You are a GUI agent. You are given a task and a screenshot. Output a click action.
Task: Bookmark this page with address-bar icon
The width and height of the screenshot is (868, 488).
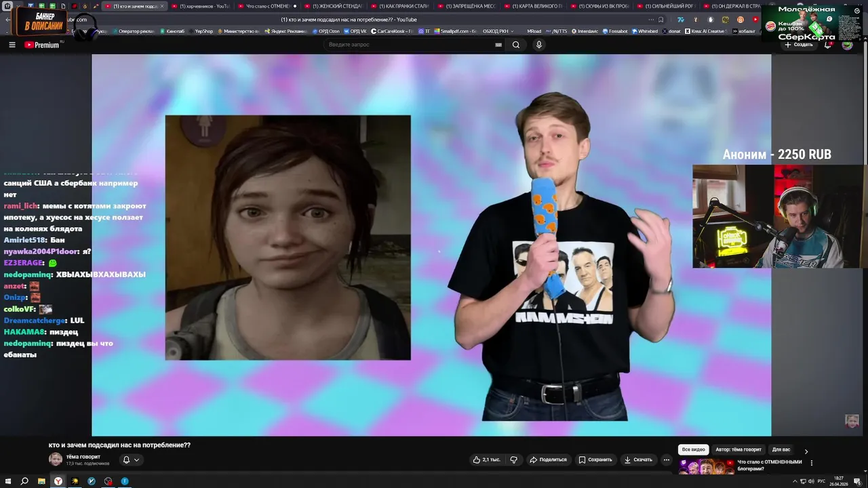click(661, 20)
